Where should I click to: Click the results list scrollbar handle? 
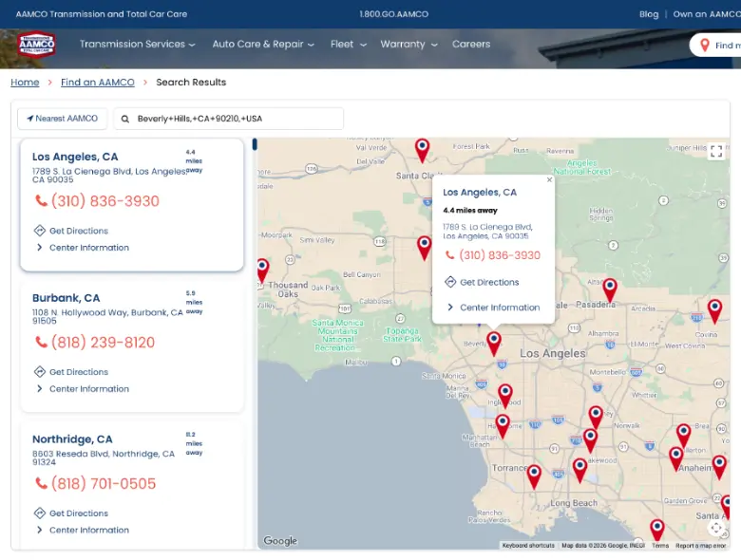click(255, 144)
